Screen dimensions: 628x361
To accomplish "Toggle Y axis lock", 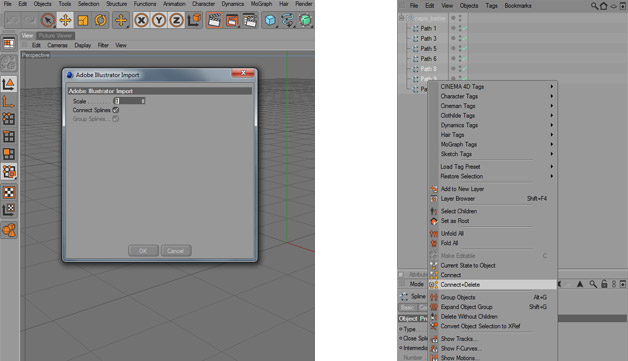I will 159,20.
